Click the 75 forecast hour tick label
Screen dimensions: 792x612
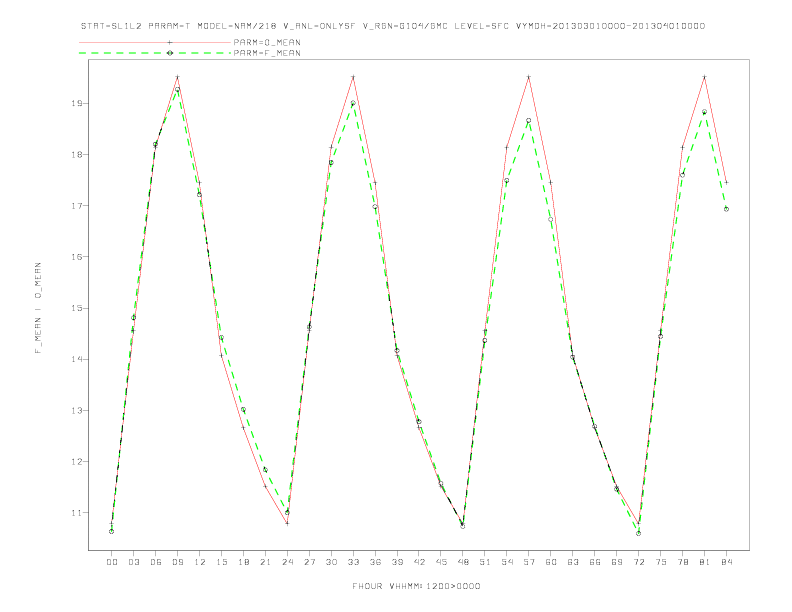(x=661, y=562)
